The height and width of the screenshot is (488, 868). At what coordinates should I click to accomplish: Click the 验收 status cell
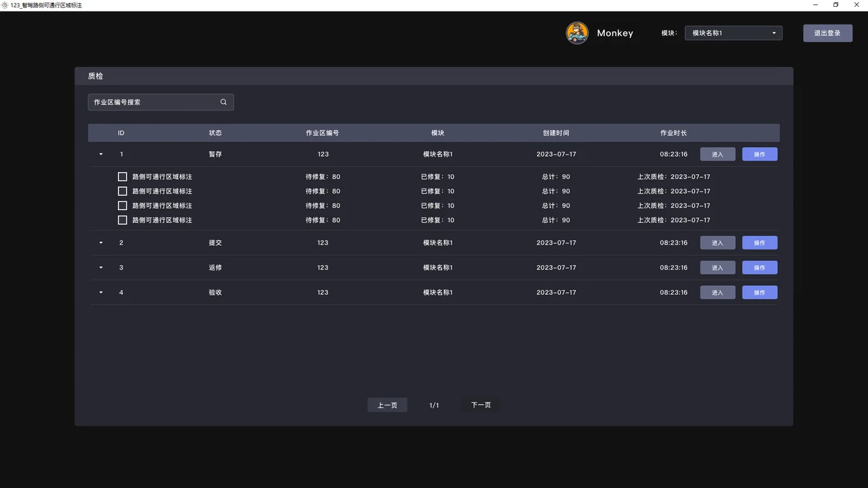[x=215, y=293]
